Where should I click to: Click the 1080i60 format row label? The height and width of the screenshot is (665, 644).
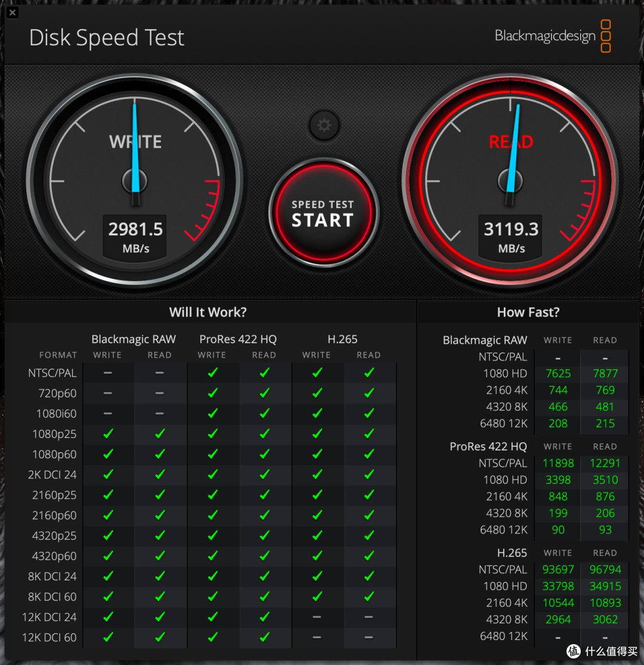coord(57,414)
